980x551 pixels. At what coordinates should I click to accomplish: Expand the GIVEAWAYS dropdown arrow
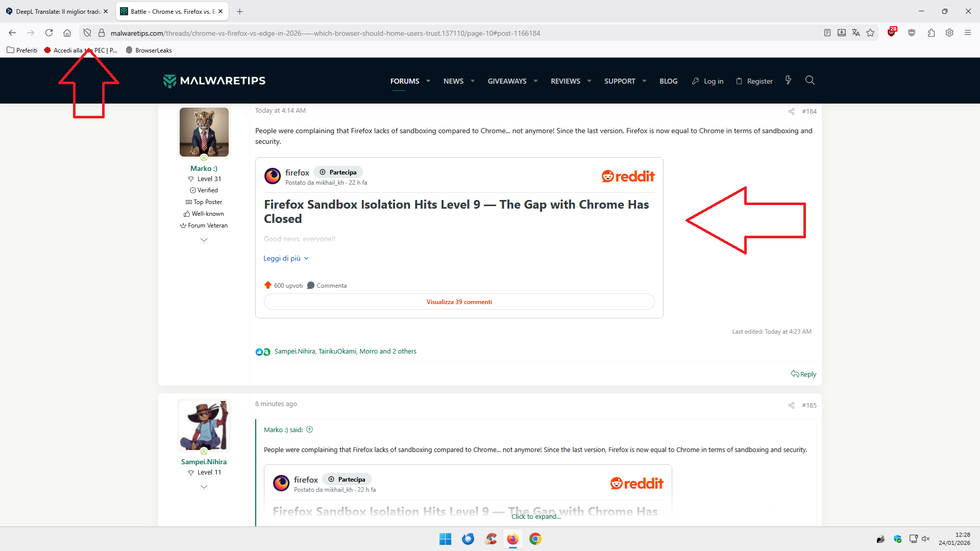tap(535, 81)
